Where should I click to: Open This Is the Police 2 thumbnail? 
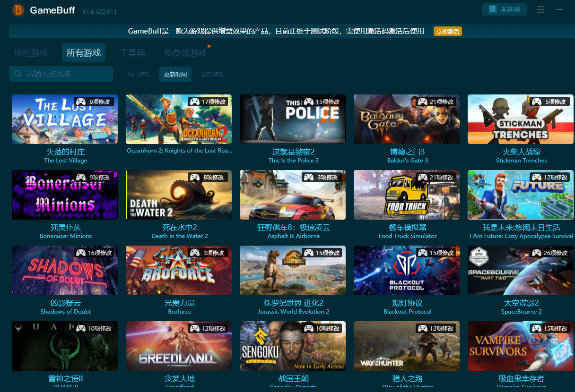coord(293,119)
